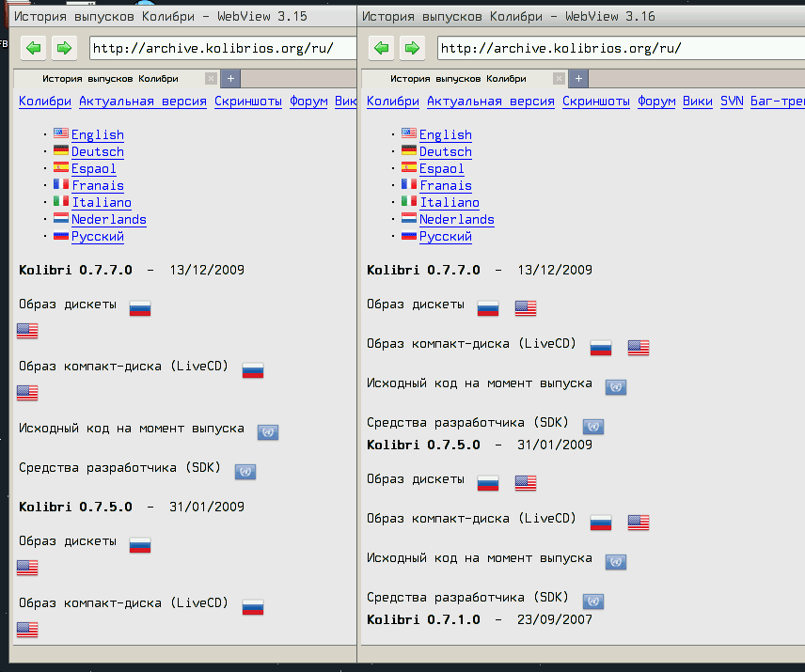Choose Nederlands language in WebView 3.16
The height and width of the screenshot is (672, 805).
456,219
